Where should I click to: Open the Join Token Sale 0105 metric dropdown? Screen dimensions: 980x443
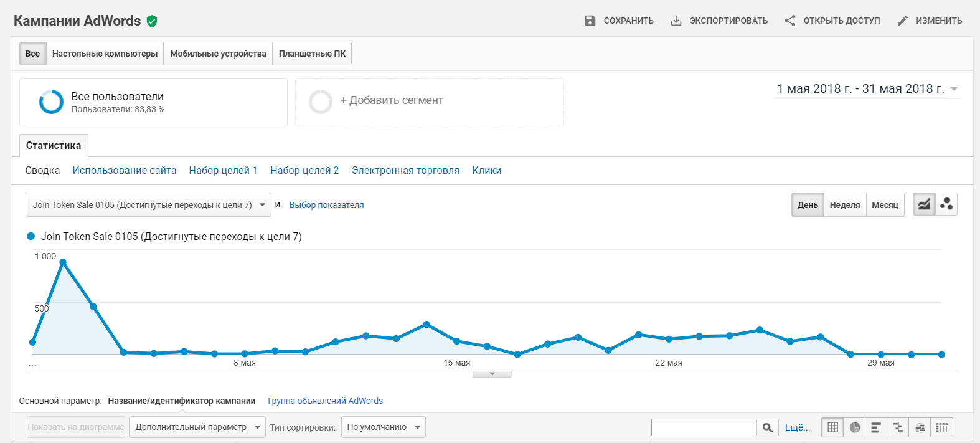(149, 205)
